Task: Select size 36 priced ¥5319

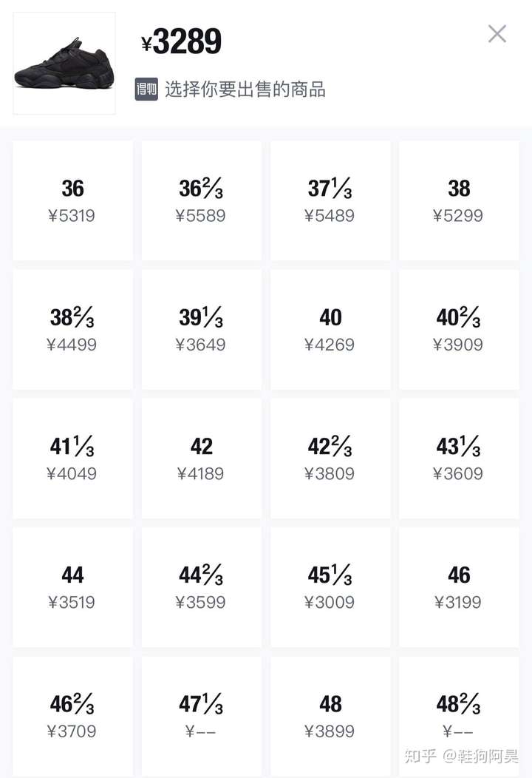Action: point(72,200)
